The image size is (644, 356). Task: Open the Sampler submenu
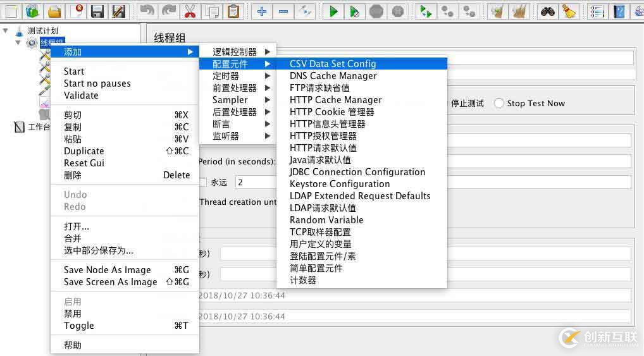(238, 100)
